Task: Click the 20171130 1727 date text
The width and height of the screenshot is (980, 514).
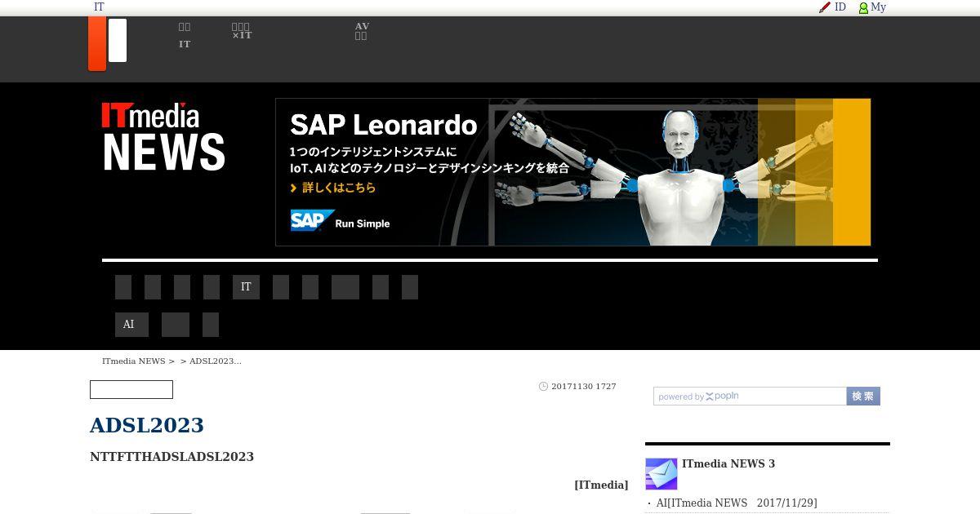Action: coord(584,387)
